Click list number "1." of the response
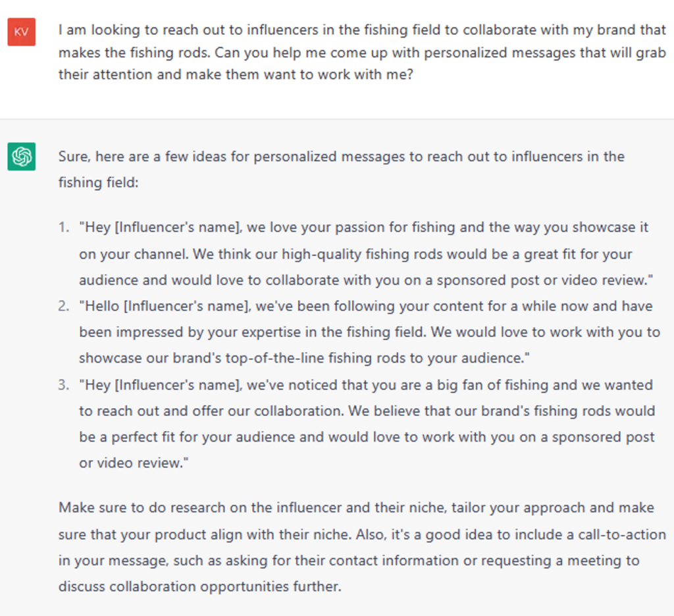The height and width of the screenshot is (616, 674). 63,228
